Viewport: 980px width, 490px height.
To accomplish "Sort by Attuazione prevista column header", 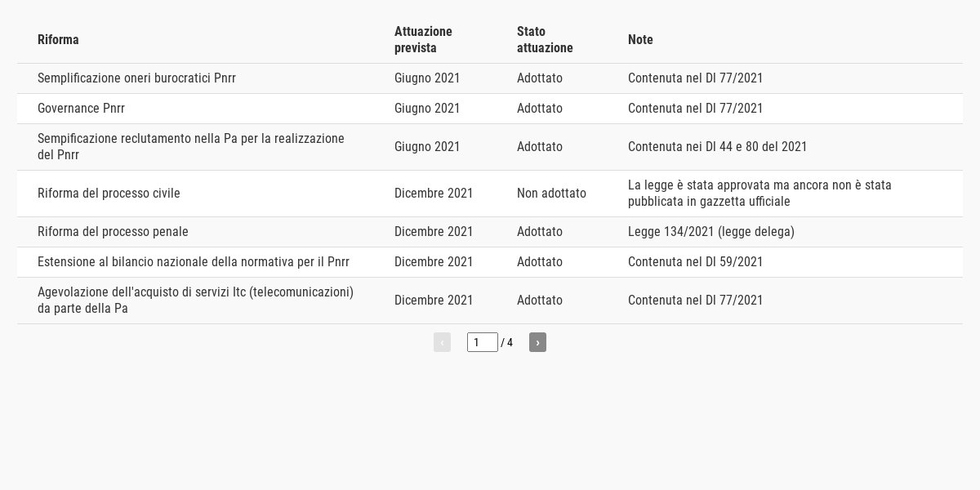I will [x=423, y=39].
